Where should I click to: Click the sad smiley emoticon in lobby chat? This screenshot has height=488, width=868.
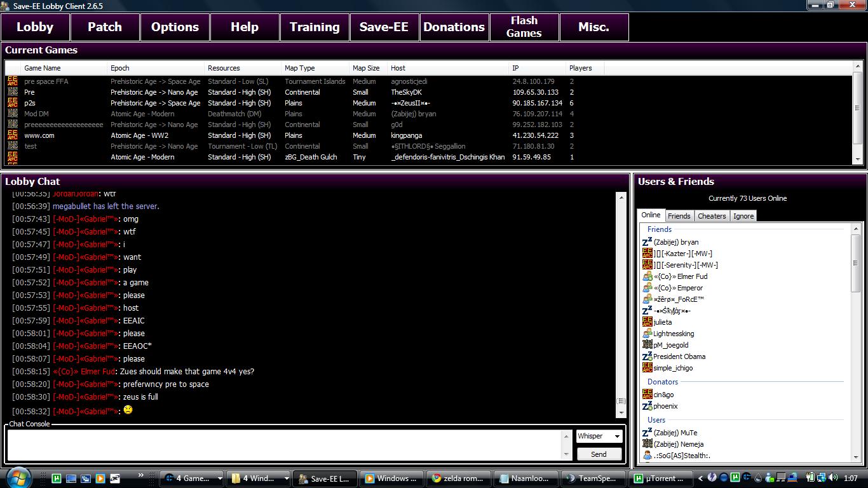[128, 410]
